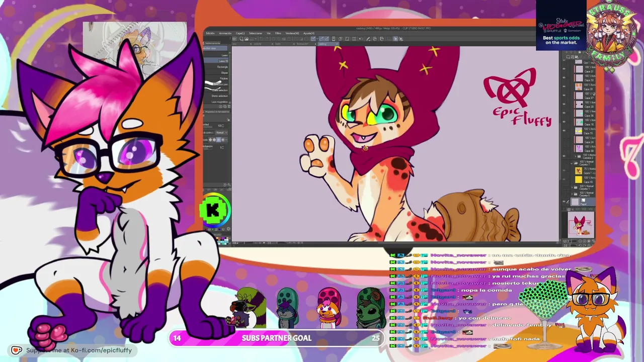Open the Animación menu
644x362 pixels.
point(225,33)
